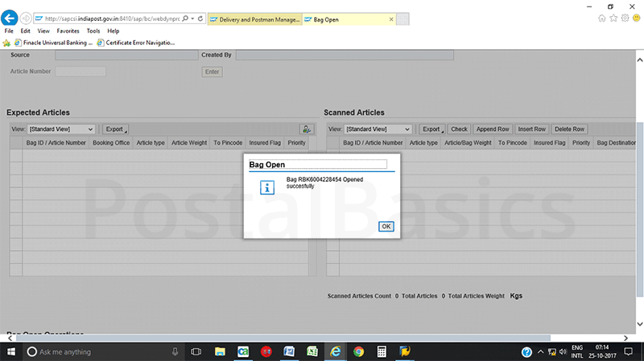Open Scanned Articles View dropdown
The width and height of the screenshot is (644, 361).
(x=379, y=129)
